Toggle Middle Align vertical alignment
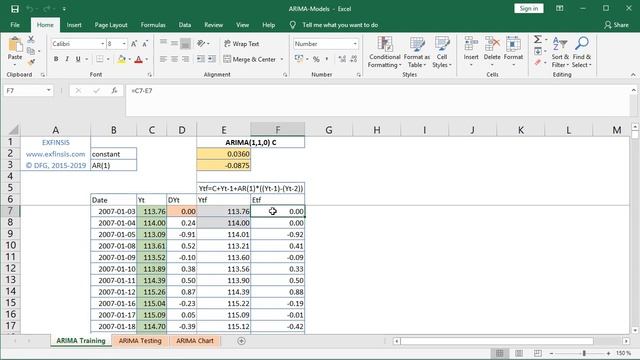The width and height of the screenshot is (640, 360). 174,44
